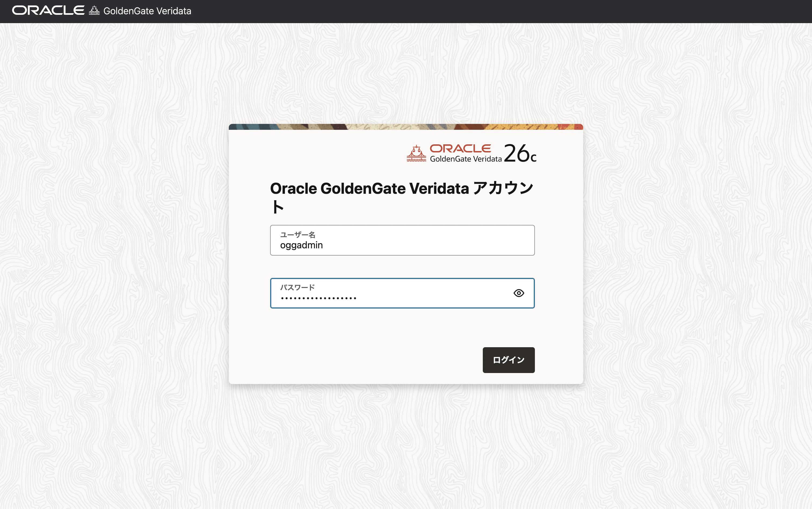This screenshot has height=509, width=812.
Task: Click the ログイン button
Action: (x=508, y=360)
